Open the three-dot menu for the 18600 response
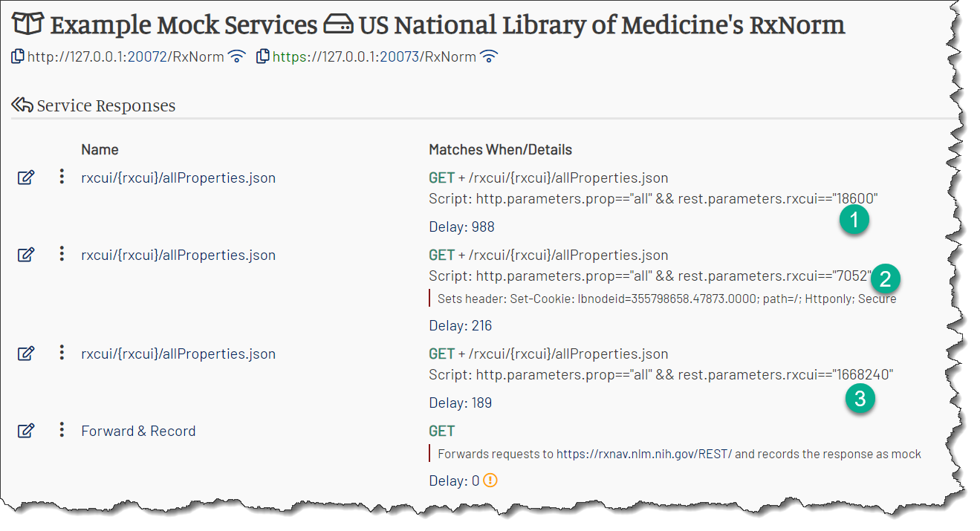This screenshot has width=980, height=531. click(x=62, y=177)
